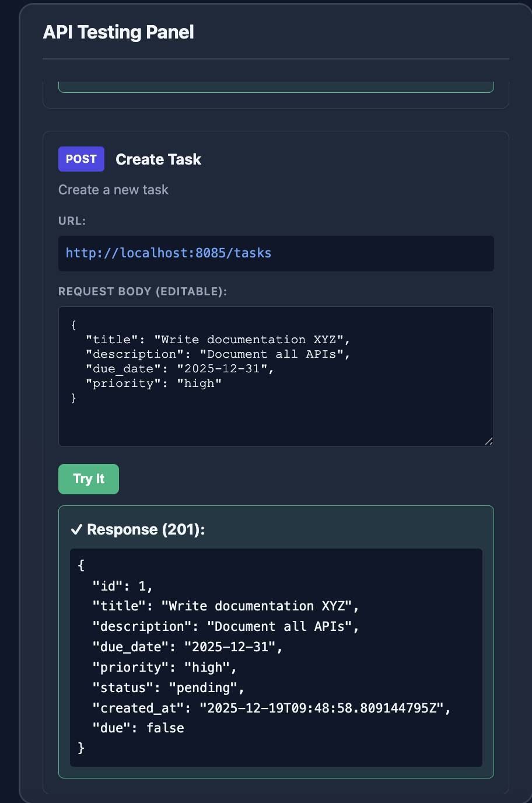
Task: Click the Create Task heading
Action: (x=158, y=159)
